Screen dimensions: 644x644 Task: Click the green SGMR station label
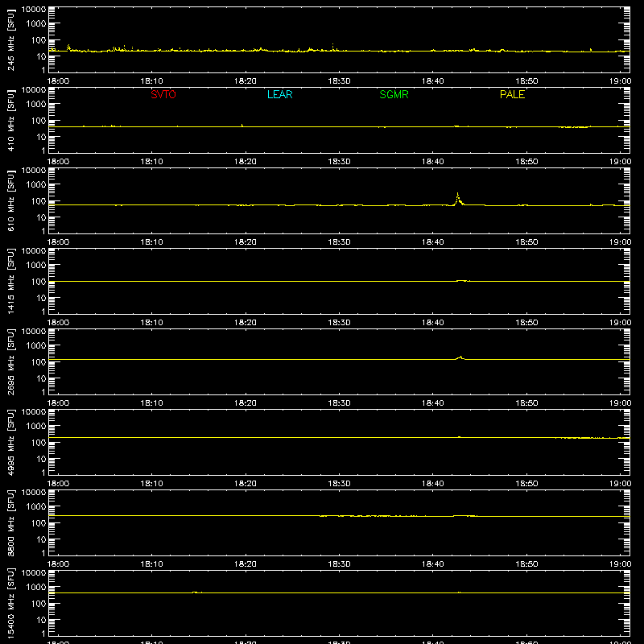(394, 94)
